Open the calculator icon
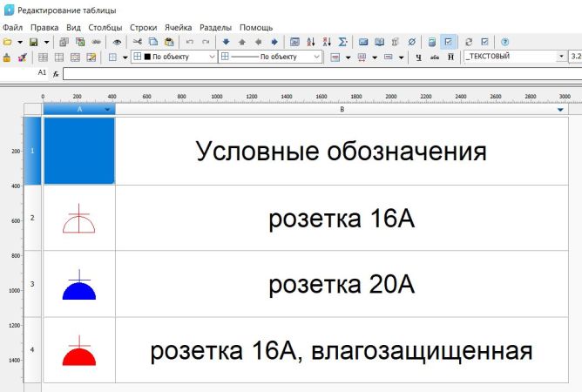The height and width of the screenshot is (392, 582). [x=431, y=42]
